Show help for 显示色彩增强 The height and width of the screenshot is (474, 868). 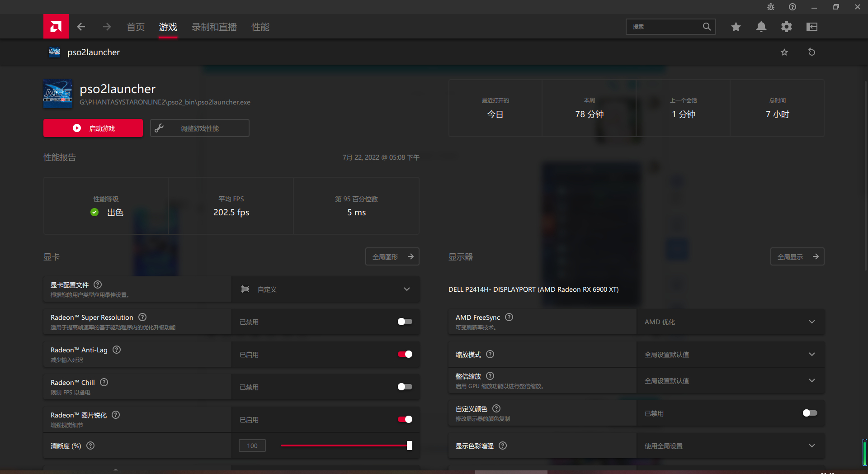(503, 446)
